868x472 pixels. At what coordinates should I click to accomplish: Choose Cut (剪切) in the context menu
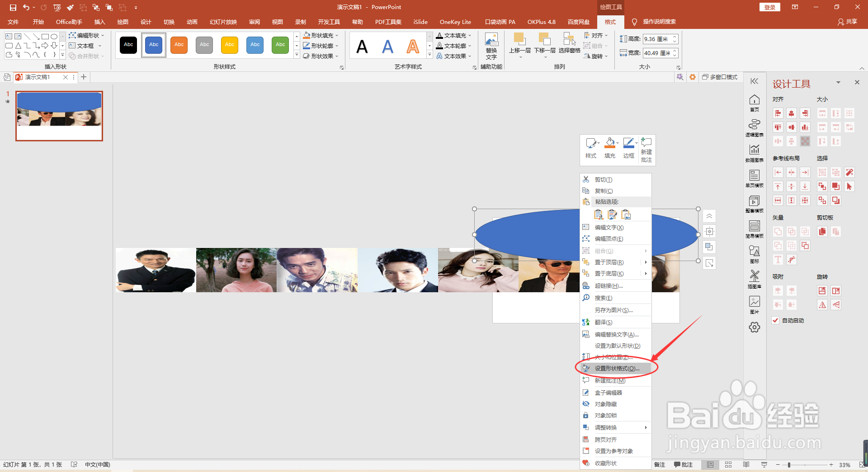coord(616,180)
